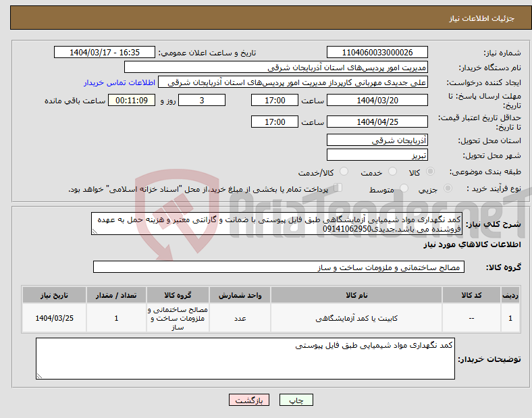This screenshot has height=418, width=532.
Task: Click the need date cell 1404/03/25
Action: tap(54, 318)
